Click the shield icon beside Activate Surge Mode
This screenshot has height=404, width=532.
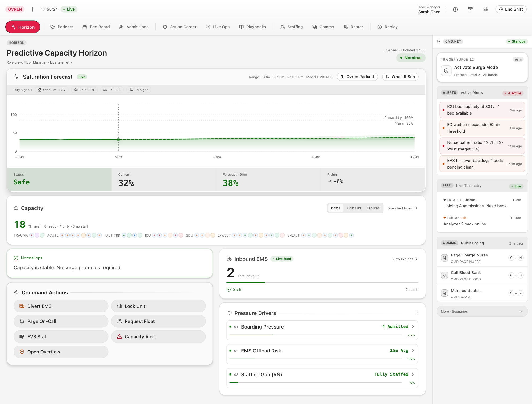coord(446,71)
